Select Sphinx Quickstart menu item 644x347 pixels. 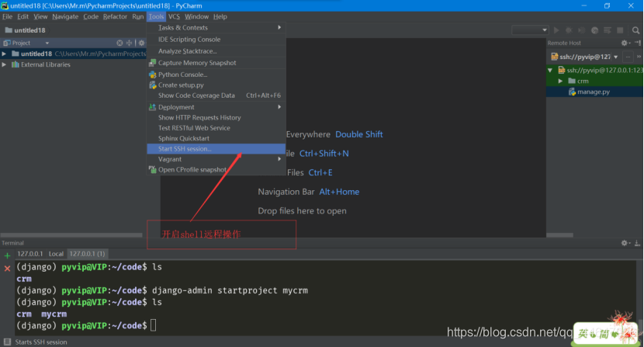pos(216,138)
